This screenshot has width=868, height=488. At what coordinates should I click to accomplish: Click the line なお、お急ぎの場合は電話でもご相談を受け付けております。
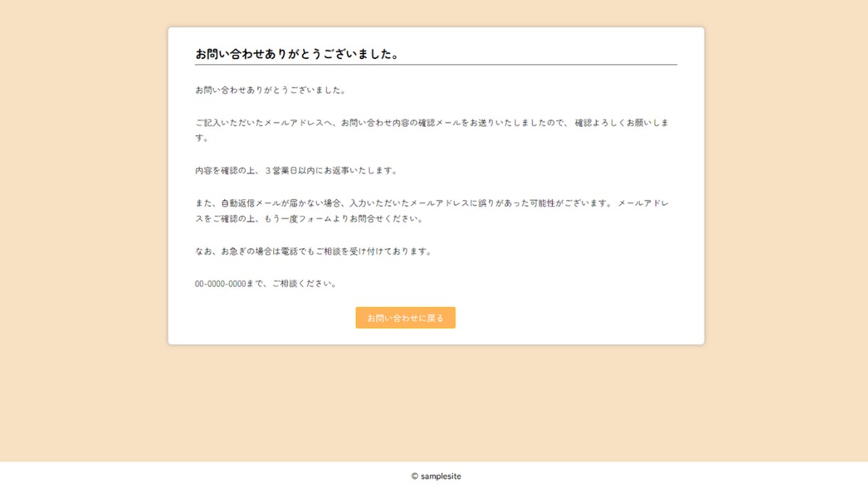[x=314, y=252]
